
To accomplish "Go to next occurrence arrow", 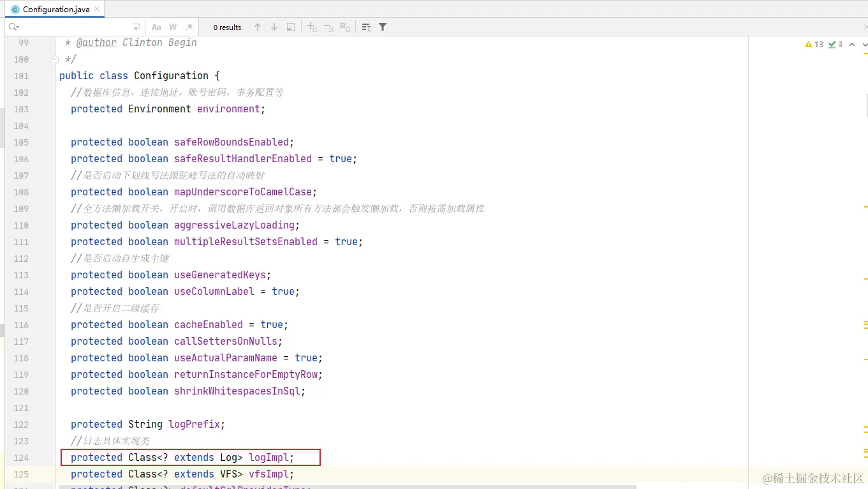I will tap(274, 27).
